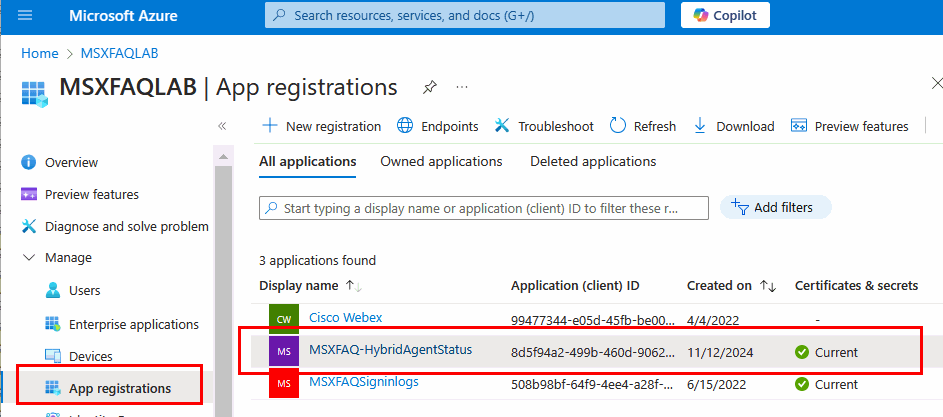Image resolution: width=943 pixels, height=417 pixels.
Task: Collapse the left navigation with double chevron
Action: pyautogui.click(x=222, y=126)
